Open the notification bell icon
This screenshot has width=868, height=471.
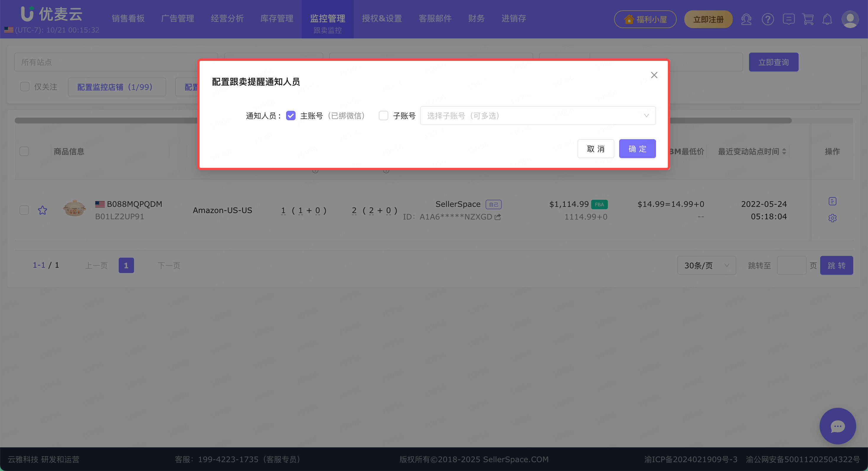tap(827, 19)
